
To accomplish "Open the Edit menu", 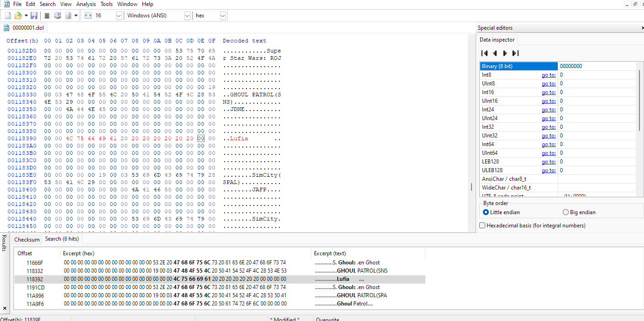I will point(31,4).
